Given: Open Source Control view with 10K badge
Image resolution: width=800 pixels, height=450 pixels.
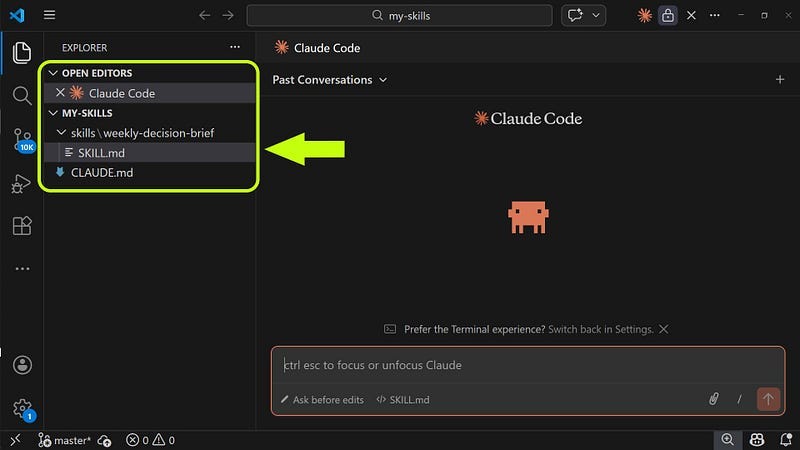Looking at the screenshot, I should point(23,140).
